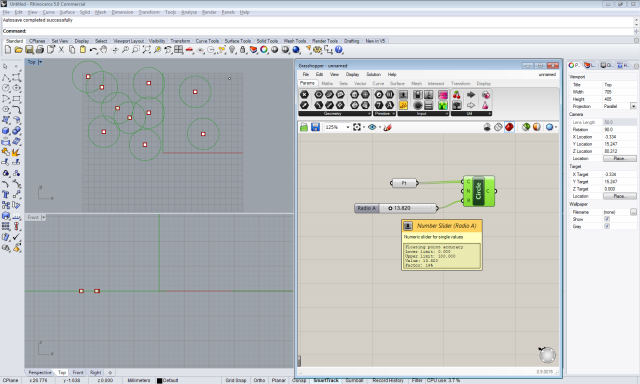The image size is (640, 384).
Task: Open the 125% zoom dropdown in Grasshopper
Action: pos(348,127)
